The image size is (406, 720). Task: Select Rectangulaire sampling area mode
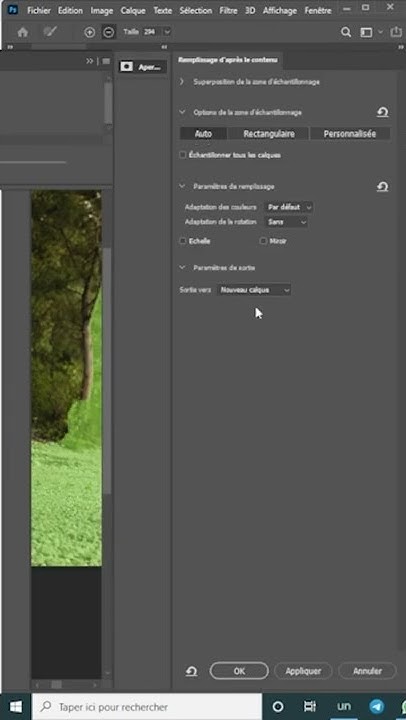tap(269, 134)
